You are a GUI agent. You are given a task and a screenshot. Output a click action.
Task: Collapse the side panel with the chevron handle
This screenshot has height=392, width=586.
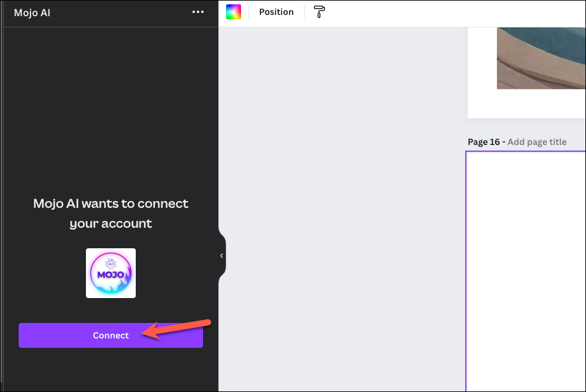pyautogui.click(x=222, y=256)
